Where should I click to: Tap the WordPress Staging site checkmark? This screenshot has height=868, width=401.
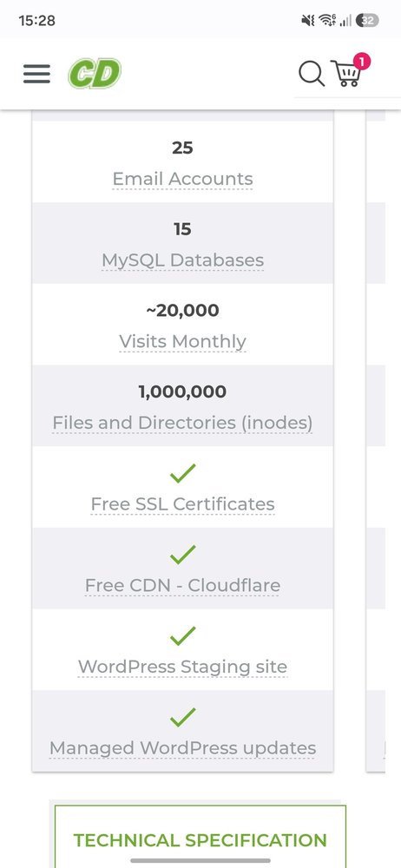coord(183,636)
